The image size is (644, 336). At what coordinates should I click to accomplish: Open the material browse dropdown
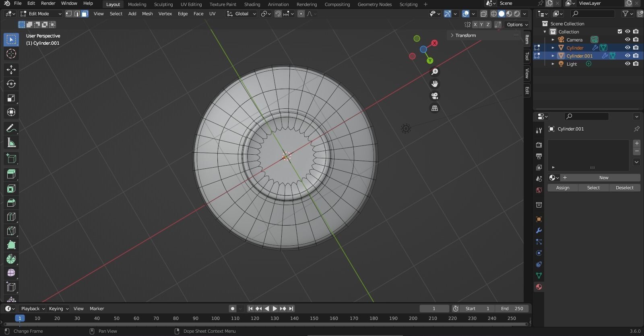pos(554,178)
